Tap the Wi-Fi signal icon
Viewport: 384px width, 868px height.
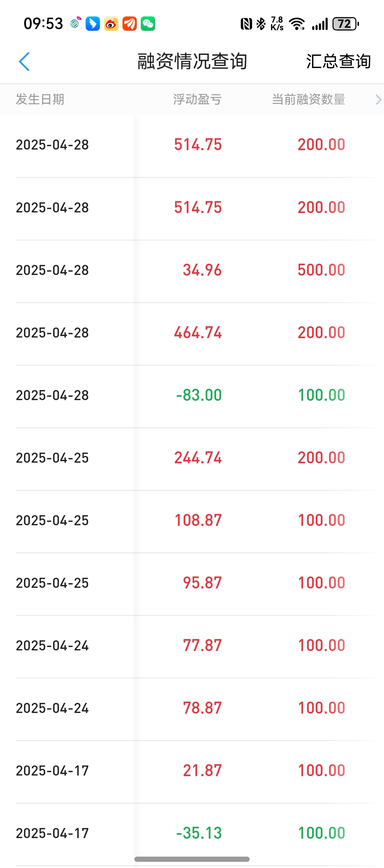pos(297,24)
